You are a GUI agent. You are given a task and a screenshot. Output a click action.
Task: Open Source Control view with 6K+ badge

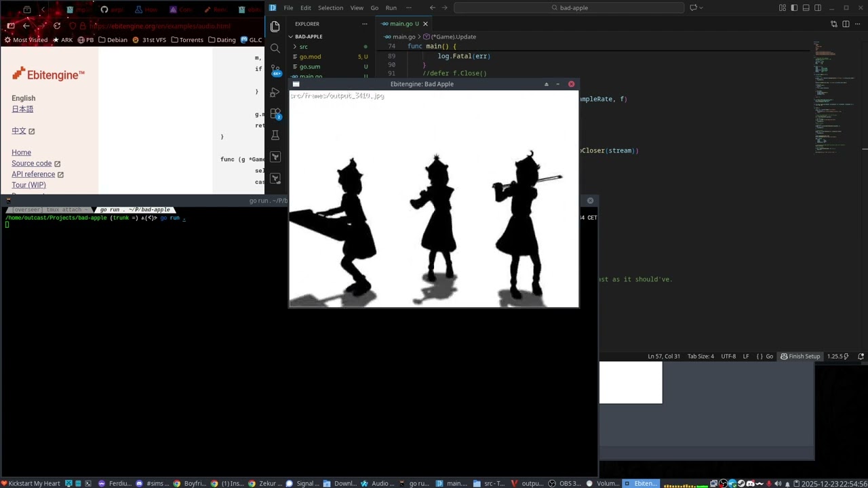pyautogui.click(x=275, y=70)
